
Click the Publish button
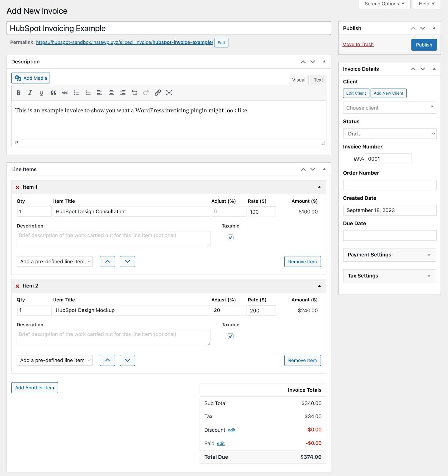(x=424, y=45)
